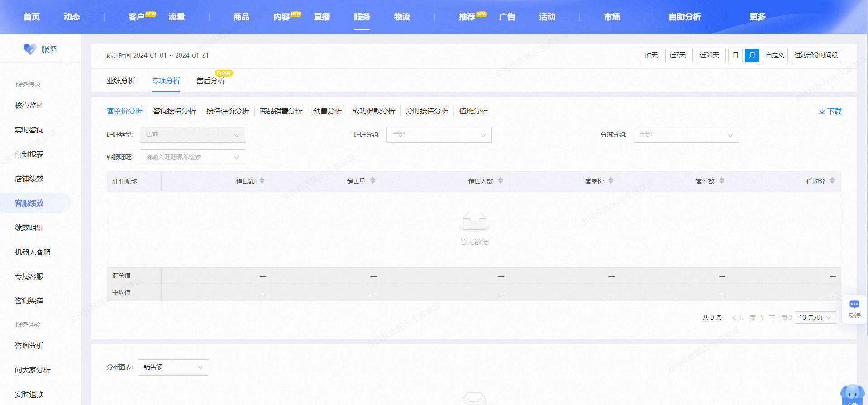868x405 pixels.
Task: Sort table by 销售量 column
Action: 373,181
